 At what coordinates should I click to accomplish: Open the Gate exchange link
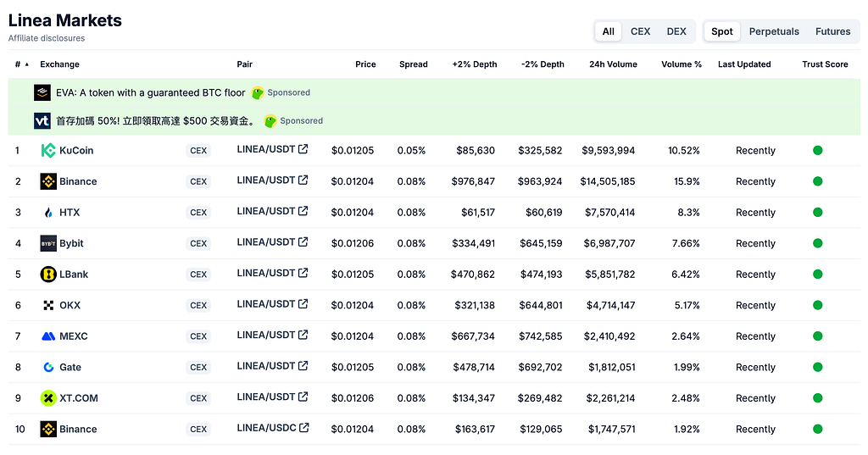[70, 367]
